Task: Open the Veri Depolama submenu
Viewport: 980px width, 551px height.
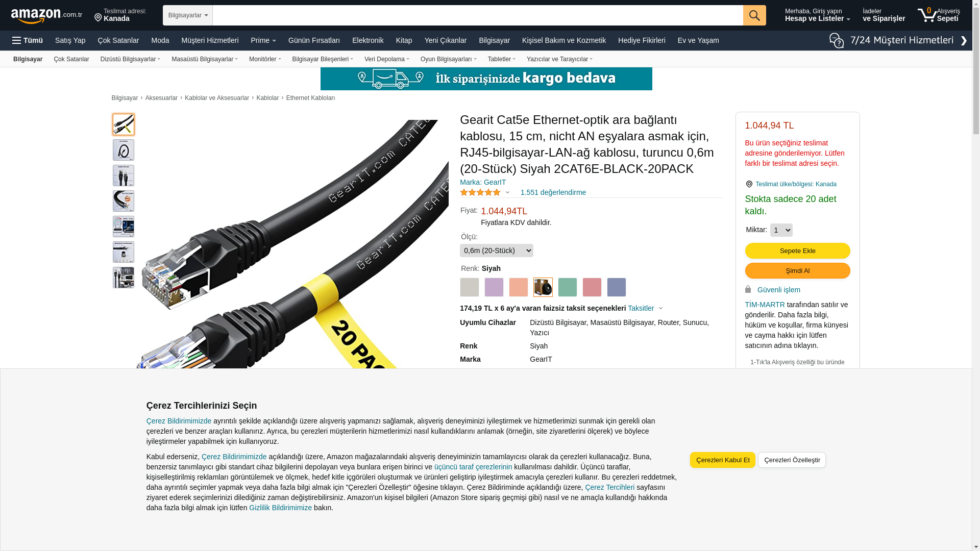Action: [387, 59]
